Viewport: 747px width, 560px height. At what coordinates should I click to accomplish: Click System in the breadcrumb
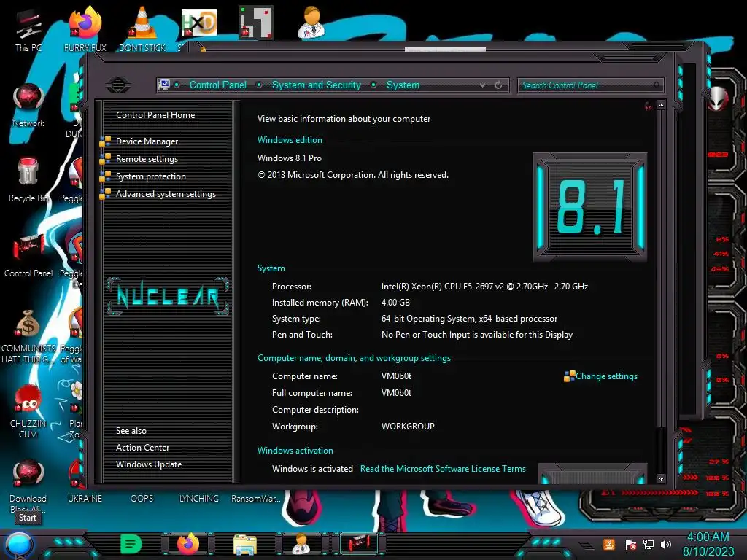coord(403,85)
